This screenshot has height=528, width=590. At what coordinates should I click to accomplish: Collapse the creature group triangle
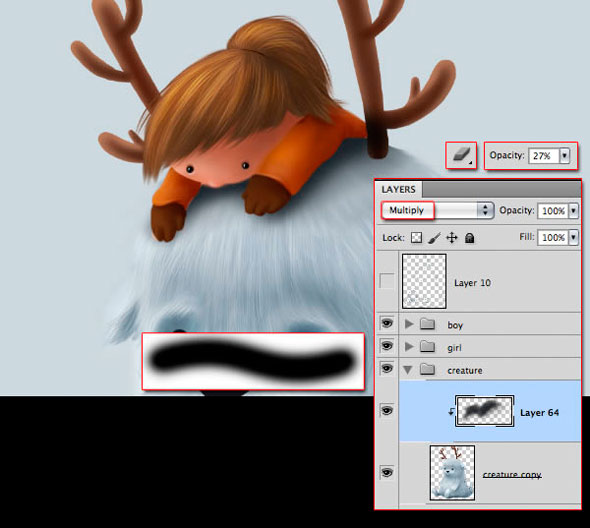pyautogui.click(x=408, y=370)
